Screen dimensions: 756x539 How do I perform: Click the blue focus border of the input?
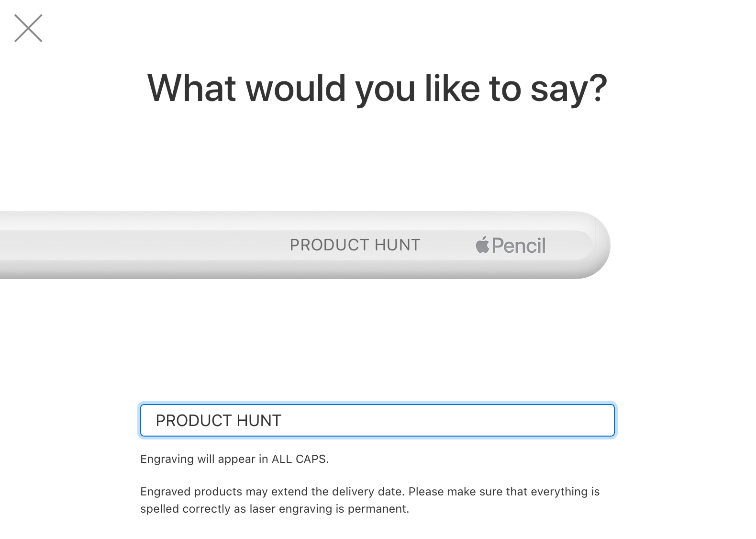click(378, 404)
